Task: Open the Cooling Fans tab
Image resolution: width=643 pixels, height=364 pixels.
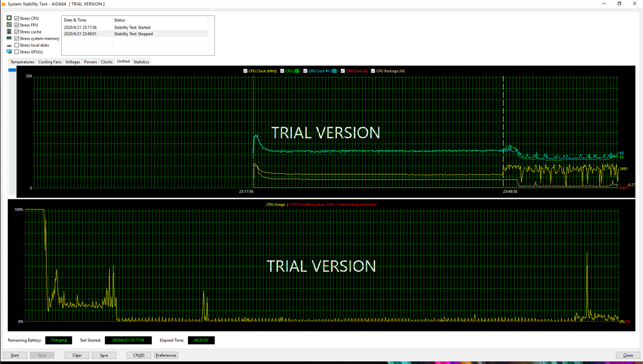Action: point(50,62)
